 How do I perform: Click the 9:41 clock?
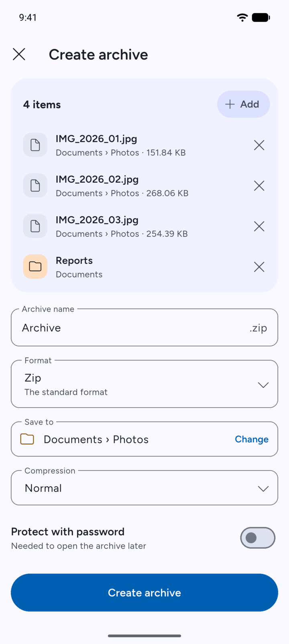[28, 17]
